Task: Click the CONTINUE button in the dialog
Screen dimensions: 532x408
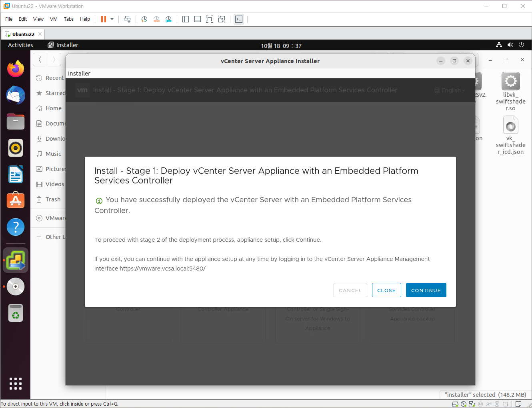Action: (x=426, y=290)
